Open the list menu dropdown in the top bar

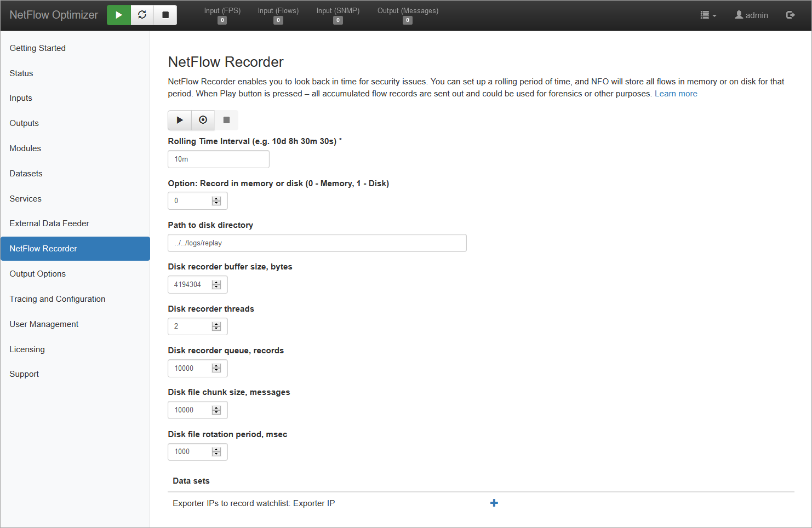coord(708,15)
